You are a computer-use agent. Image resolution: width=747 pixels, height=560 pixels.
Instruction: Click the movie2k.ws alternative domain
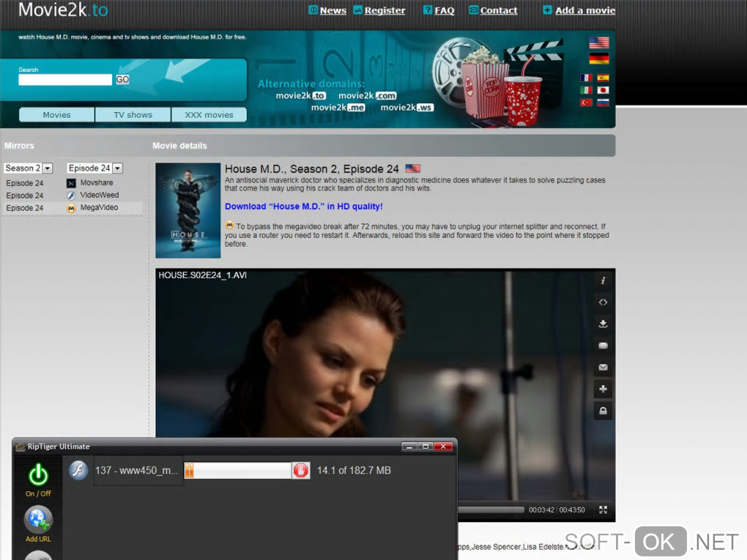pyautogui.click(x=407, y=108)
